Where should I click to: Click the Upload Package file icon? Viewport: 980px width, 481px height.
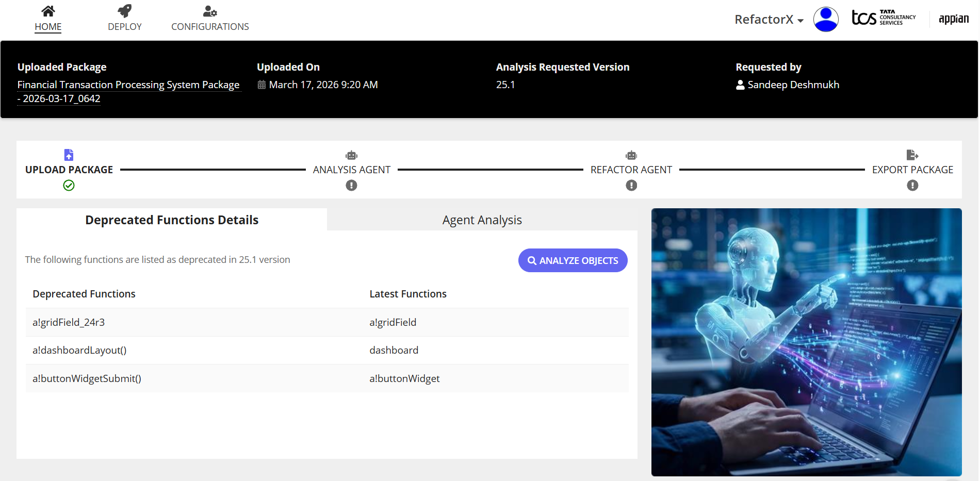(69, 155)
